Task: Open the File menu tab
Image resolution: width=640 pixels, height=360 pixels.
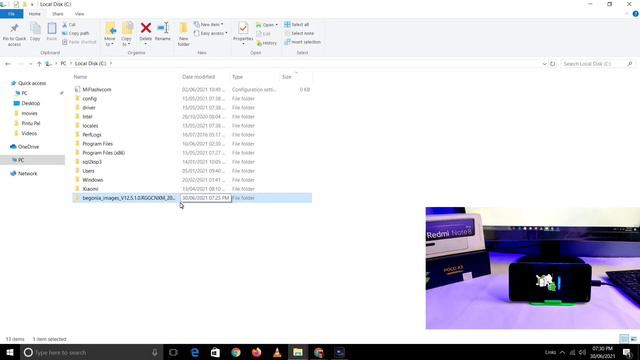Action: (11, 14)
